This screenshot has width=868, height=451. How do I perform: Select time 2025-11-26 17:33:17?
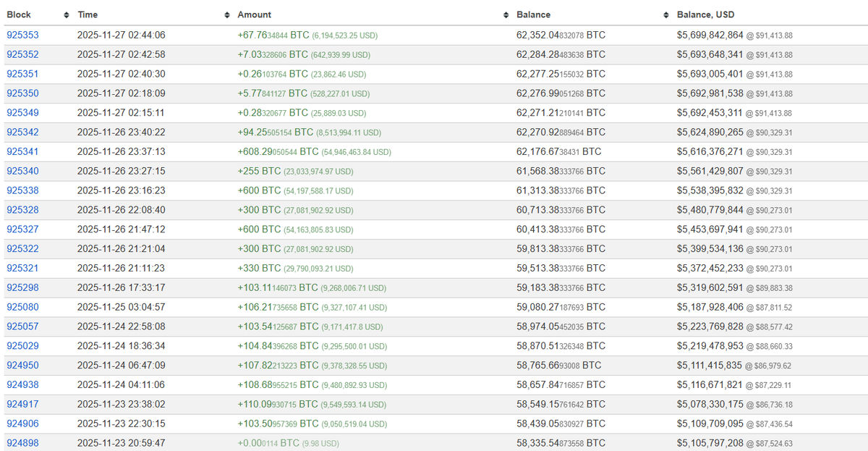(x=121, y=288)
